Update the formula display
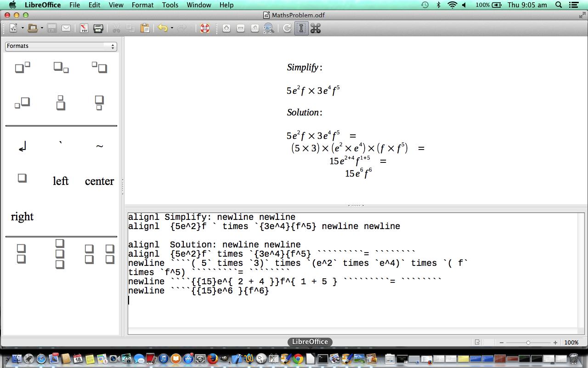Viewport: 588px width, 368px height. coord(287,29)
